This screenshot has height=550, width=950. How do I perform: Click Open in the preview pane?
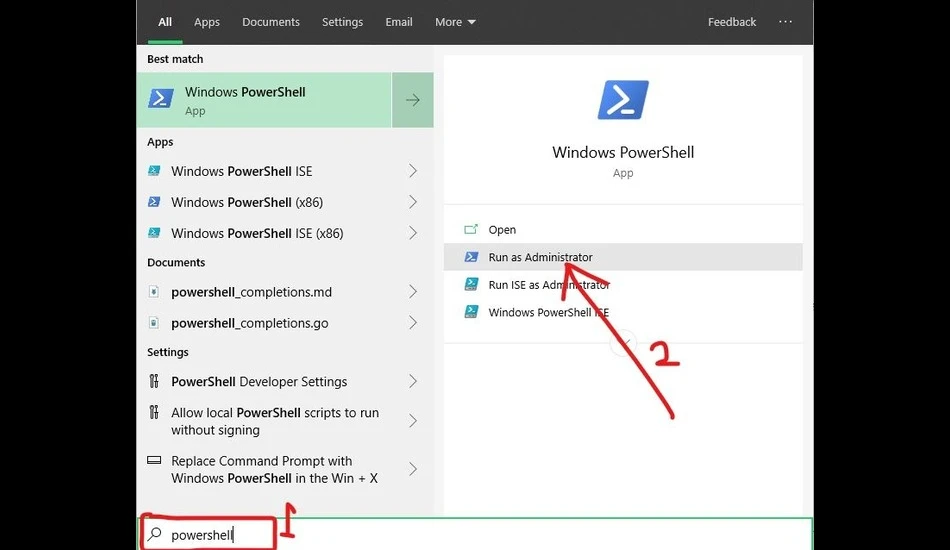coord(623,230)
